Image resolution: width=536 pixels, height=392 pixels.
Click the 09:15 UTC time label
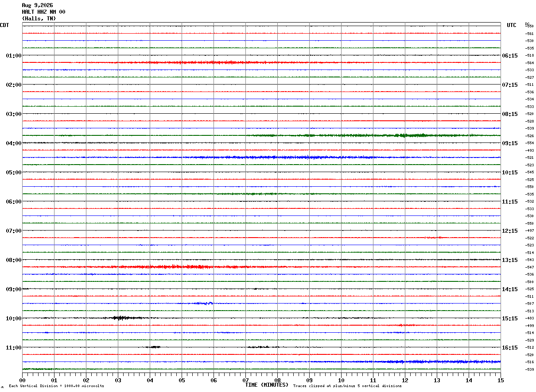click(510, 143)
